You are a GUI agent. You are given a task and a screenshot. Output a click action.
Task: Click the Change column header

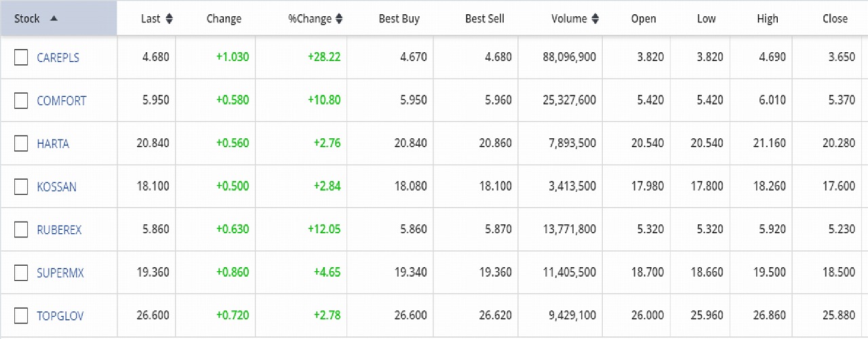click(x=224, y=19)
